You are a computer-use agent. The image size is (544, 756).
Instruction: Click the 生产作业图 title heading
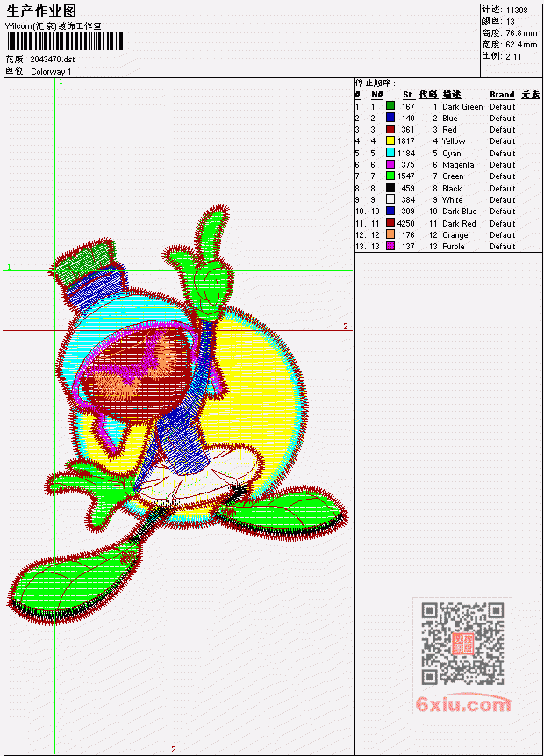pos(41,11)
